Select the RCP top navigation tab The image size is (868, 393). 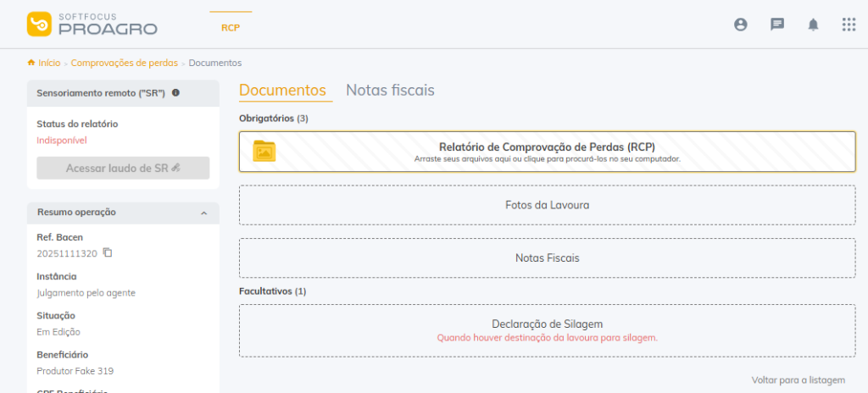231,28
